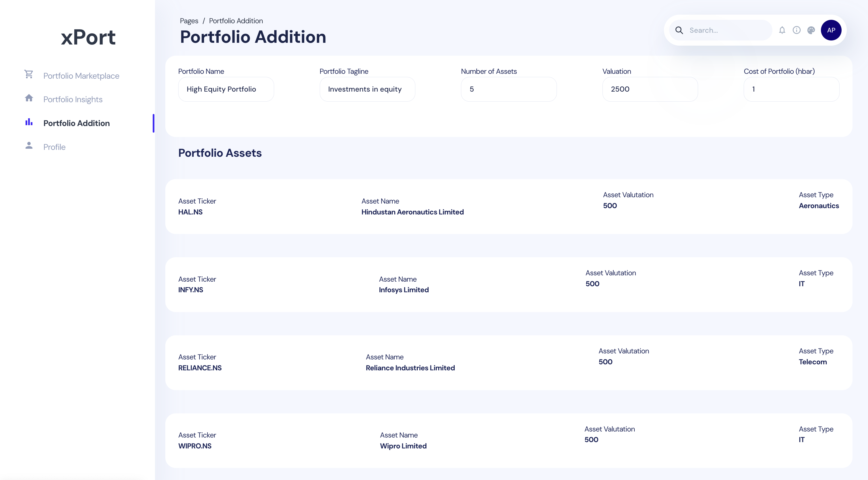The image size is (868, 480).
Task: Click the info circle icon
Action: [797, 30]
